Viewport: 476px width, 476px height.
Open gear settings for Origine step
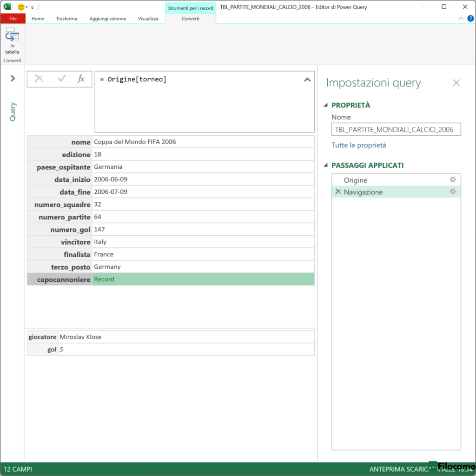453,180
